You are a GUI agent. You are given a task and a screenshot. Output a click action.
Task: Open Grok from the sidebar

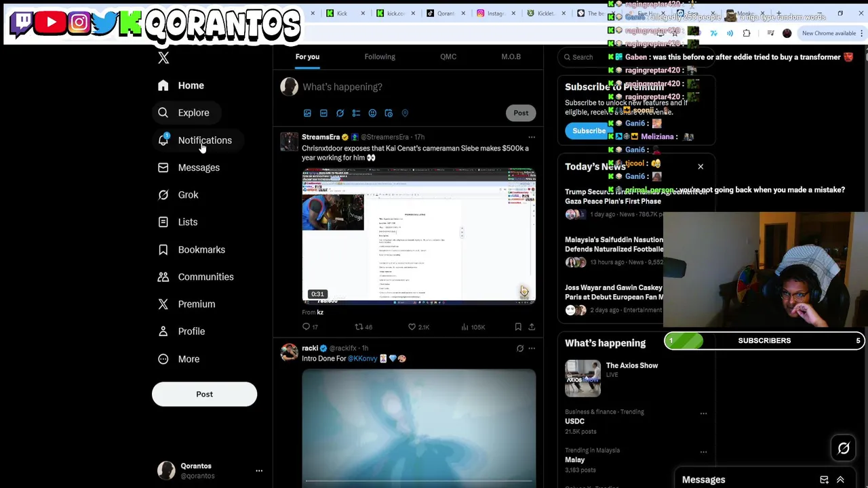tap(178, 195)
